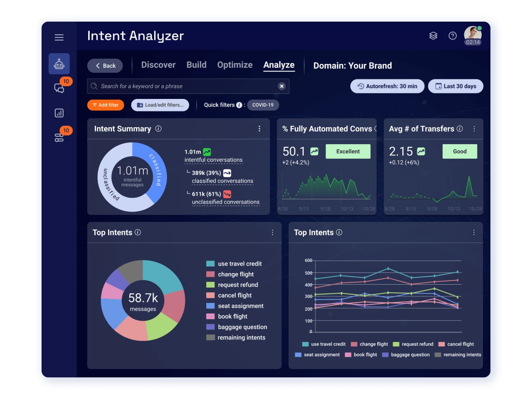The width and height of the screenshot is (532, 399).
Task: Open the Intent Summary three-dot menu
Action: tap(259, 129)
